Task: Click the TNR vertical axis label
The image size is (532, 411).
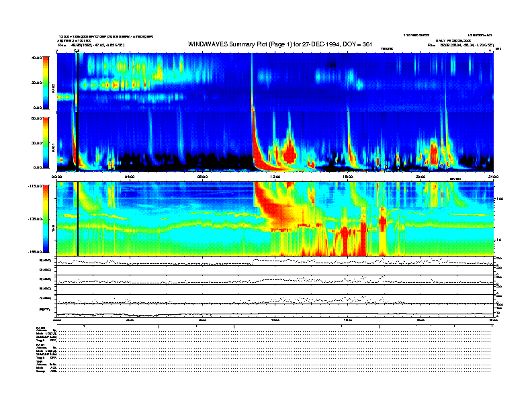Action: [x=54, y=230]
